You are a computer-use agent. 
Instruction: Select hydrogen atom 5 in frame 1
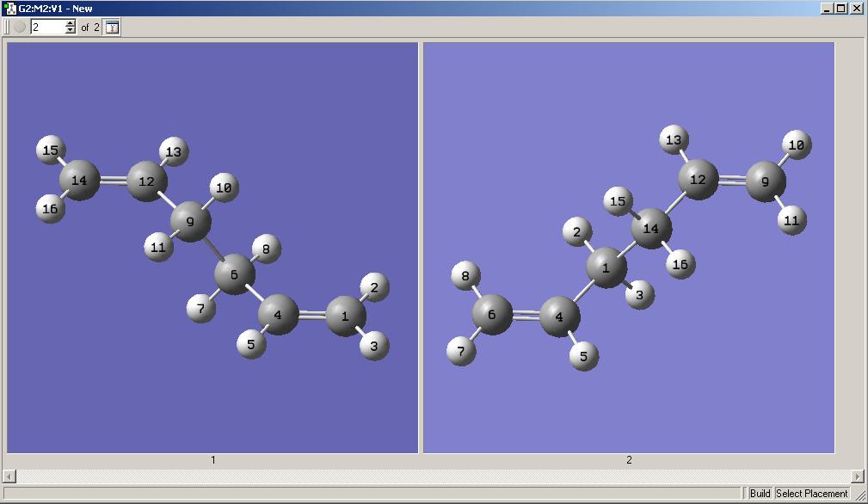tap(251, 344)
